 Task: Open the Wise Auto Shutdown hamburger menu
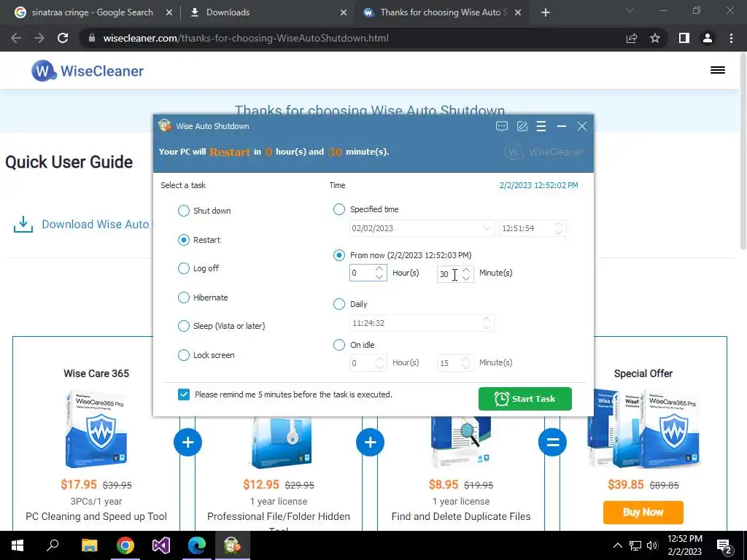pyautogui.click(x=541, y=126)
